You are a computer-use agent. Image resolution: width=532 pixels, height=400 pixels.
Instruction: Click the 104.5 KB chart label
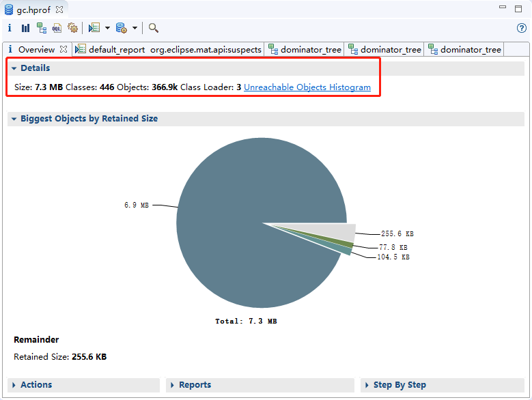tap(393, 257)
